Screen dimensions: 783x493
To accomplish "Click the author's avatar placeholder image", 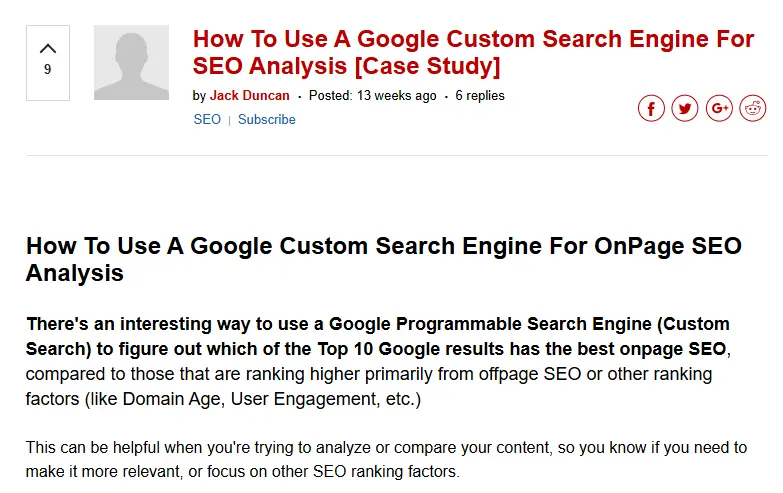I will [x=132, y=63].
